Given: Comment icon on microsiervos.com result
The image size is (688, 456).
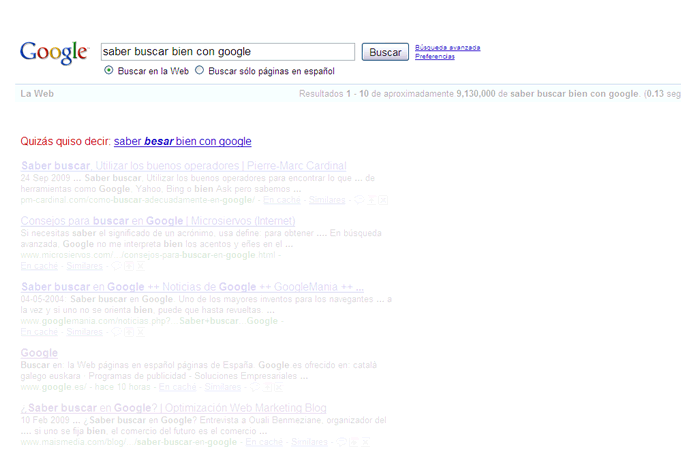Looking at the screenshot, I should [116, 266].
